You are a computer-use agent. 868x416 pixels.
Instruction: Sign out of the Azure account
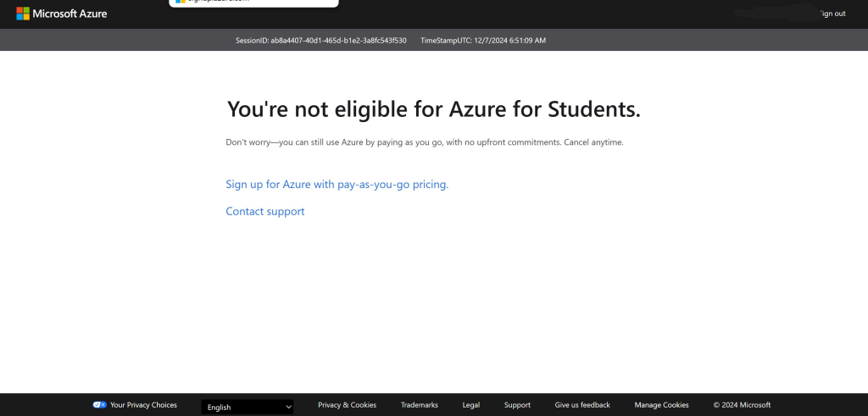coord(832,14)
